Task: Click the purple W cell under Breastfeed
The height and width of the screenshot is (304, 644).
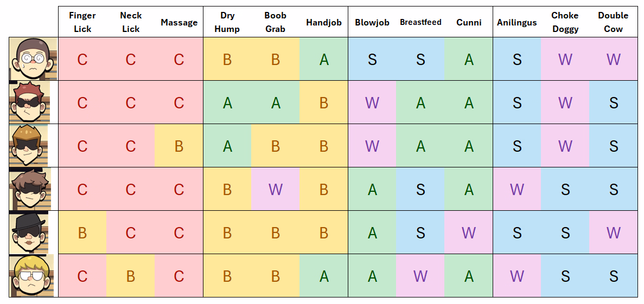Action: coord(420,276)
